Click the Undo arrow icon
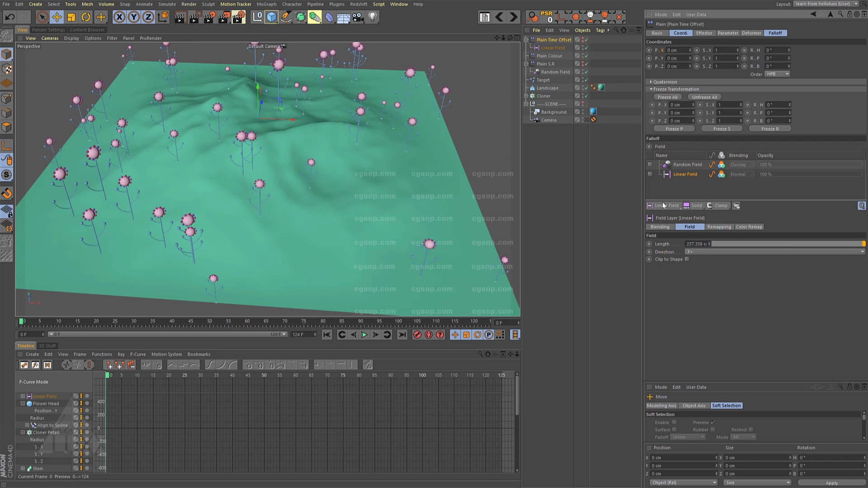 (x=9, y=17)
